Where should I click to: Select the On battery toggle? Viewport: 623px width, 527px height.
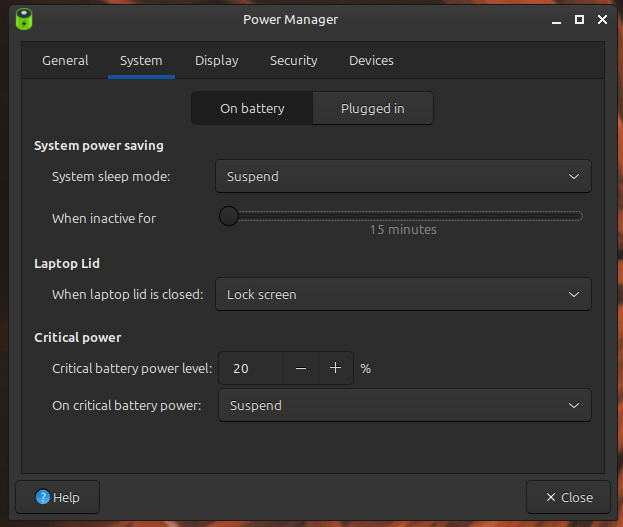point(252,108)
